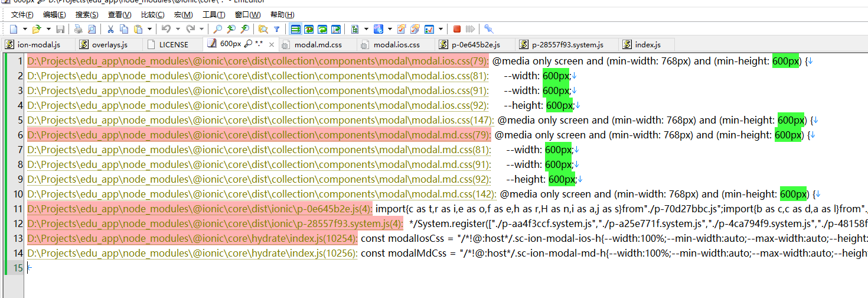
Task: Click the red record macro icon
Action: click(x=457, y=29)
